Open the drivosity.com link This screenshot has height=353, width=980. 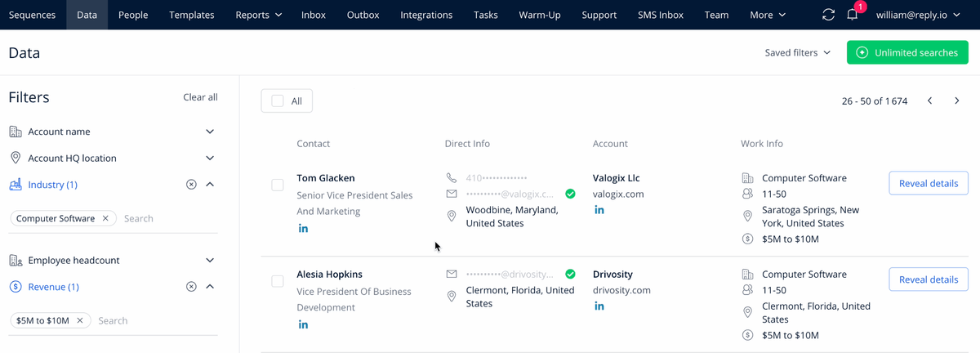pos(621,290)
